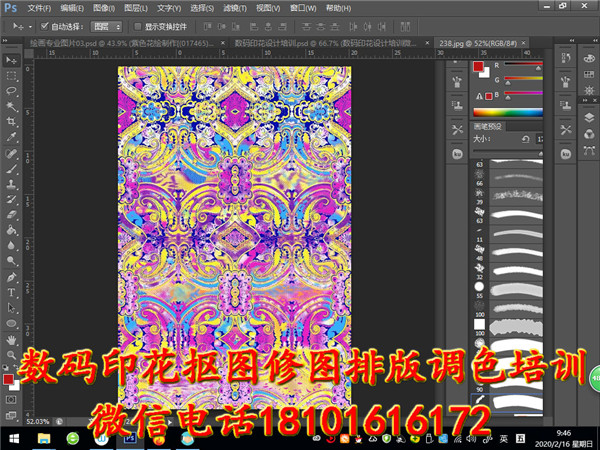Select the Eyedropper tool

pyautogui.click(x=11, y=138)
